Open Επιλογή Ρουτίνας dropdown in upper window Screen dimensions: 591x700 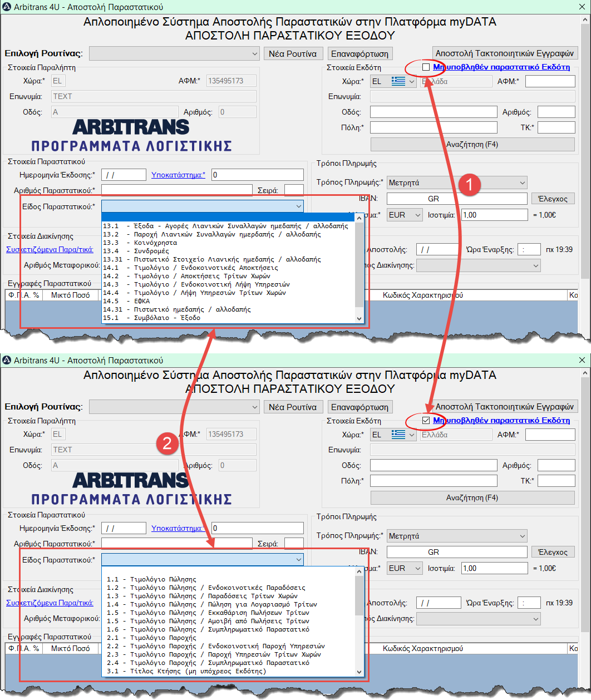174,53
